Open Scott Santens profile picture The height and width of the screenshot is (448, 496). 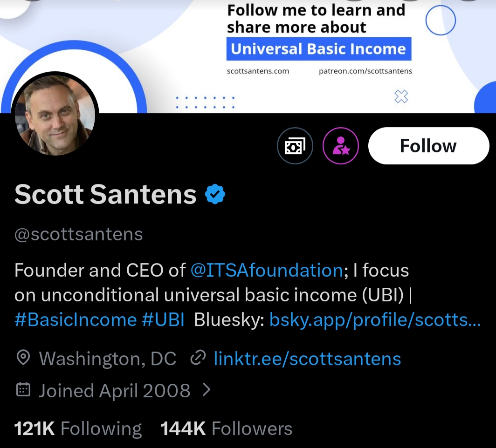tap(55, 115)
